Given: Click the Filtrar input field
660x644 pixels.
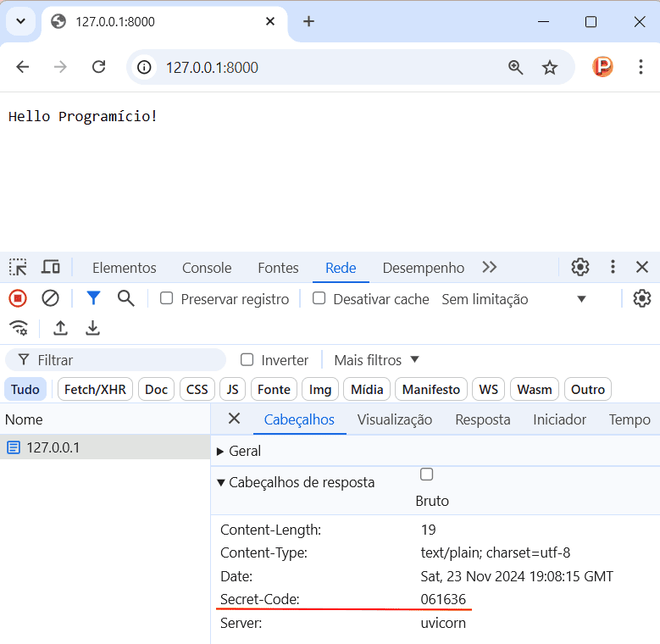Looking at the screenshot, I should tap(116, 360).
